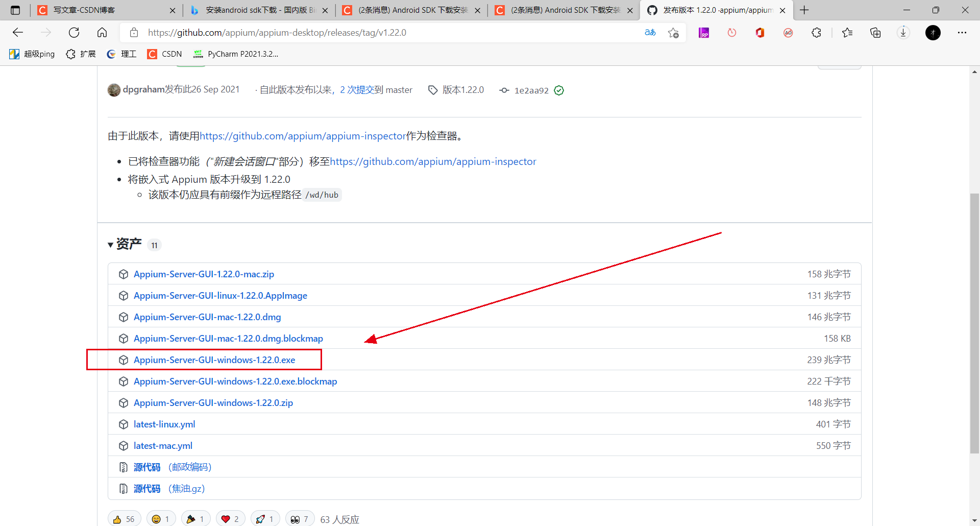This screenshot has height=526, width=980.
Task: Open the purple RP extension
Action: point(704,33)
